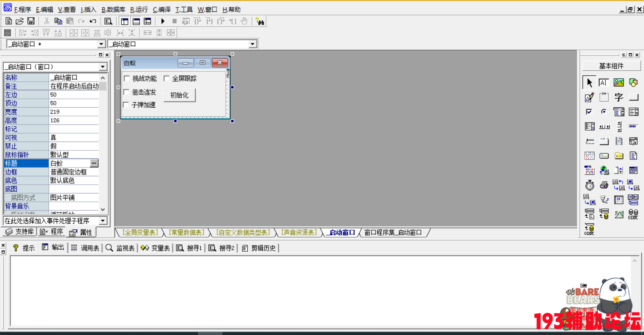Screen dimensions: 644x335
Task: Switch to the 窗口程序集_启动窗口 tab
Action: pyautogui.click(x=393, y=232)
